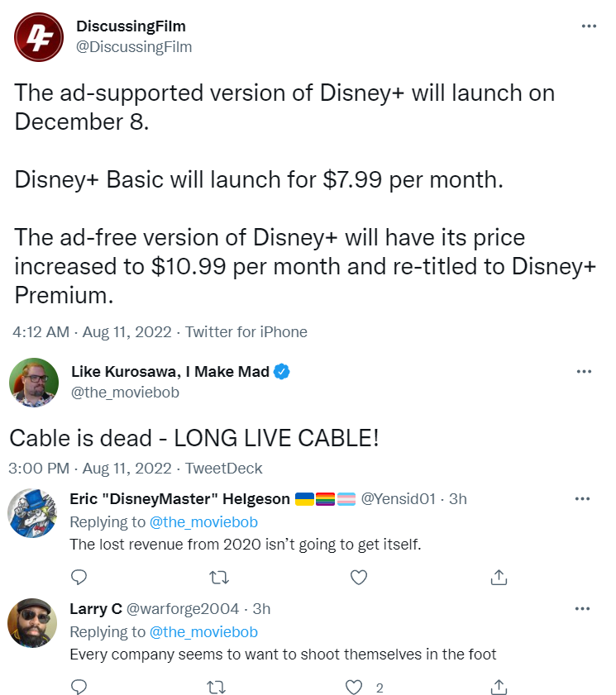Like Eric Helgeson's reply

tap(358, 577)
